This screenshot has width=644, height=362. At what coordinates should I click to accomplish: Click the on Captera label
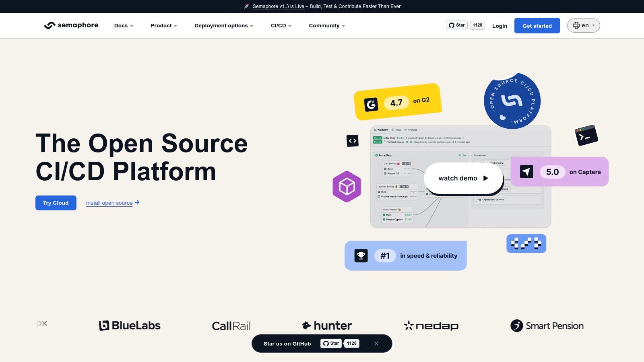pyautogui.click(x=585, y=172)
